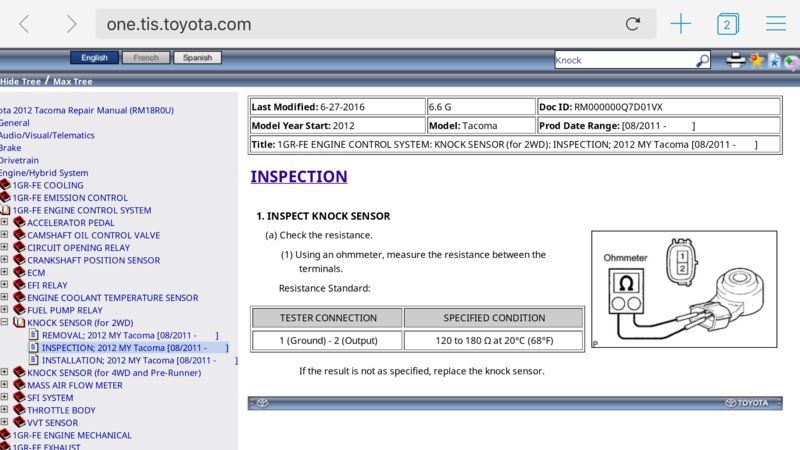Click the blue bookmark page icon
Image resolution: width=800 pixels, height=450 pixels.
tap(774, 61)
